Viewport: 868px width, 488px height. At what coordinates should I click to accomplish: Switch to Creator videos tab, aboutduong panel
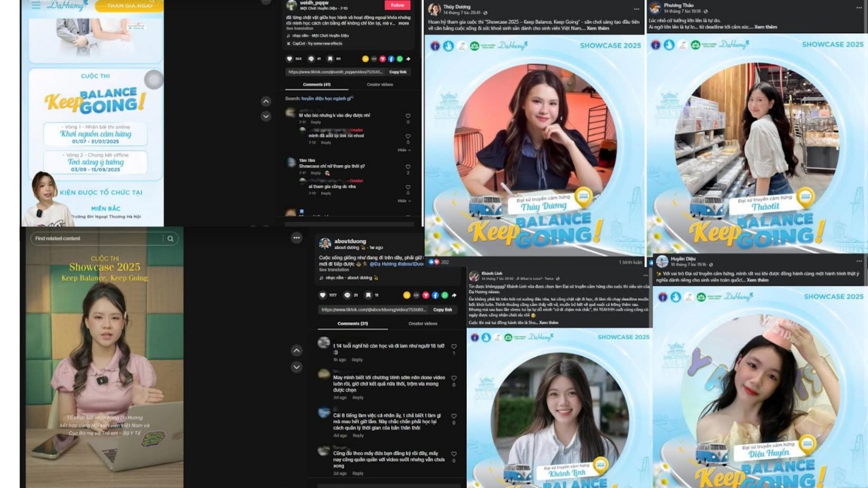[x=423, y=323]
